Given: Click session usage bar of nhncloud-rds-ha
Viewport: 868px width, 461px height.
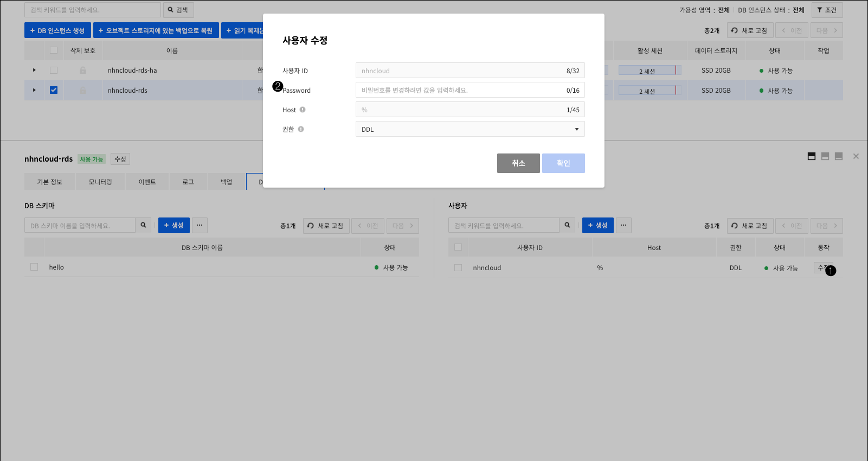Looking at the screenshot, I should tap(650, 71).
